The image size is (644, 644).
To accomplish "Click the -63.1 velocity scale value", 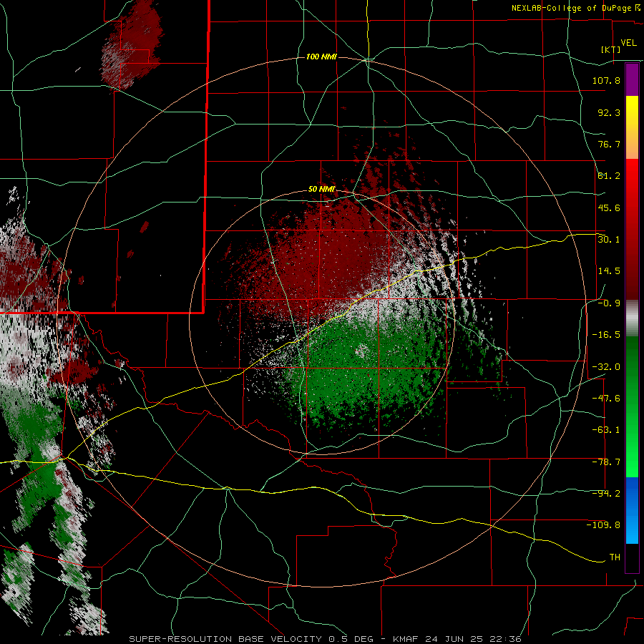I will (x=606, y=430).
